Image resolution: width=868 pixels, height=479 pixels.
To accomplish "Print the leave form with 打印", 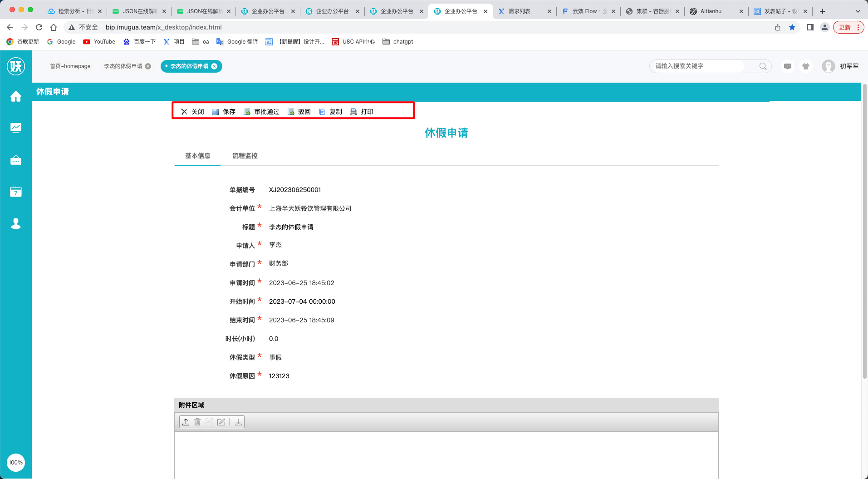I will (362, 112).
